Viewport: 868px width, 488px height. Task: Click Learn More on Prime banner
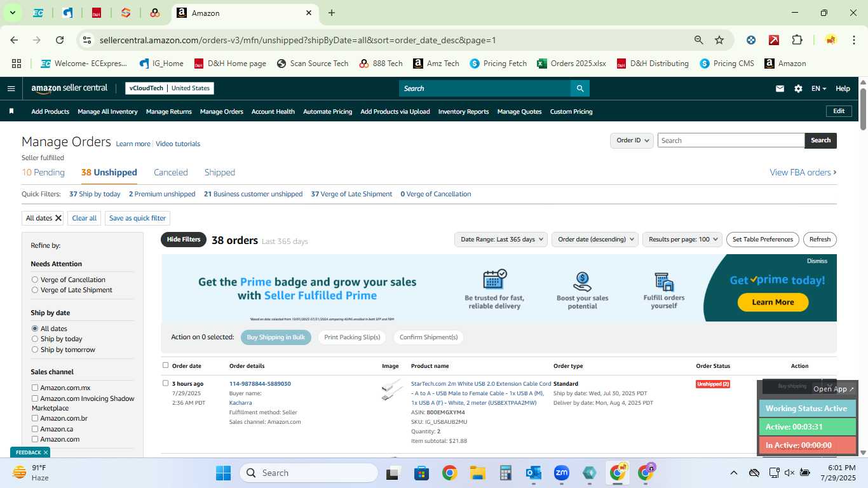[773, 302]
